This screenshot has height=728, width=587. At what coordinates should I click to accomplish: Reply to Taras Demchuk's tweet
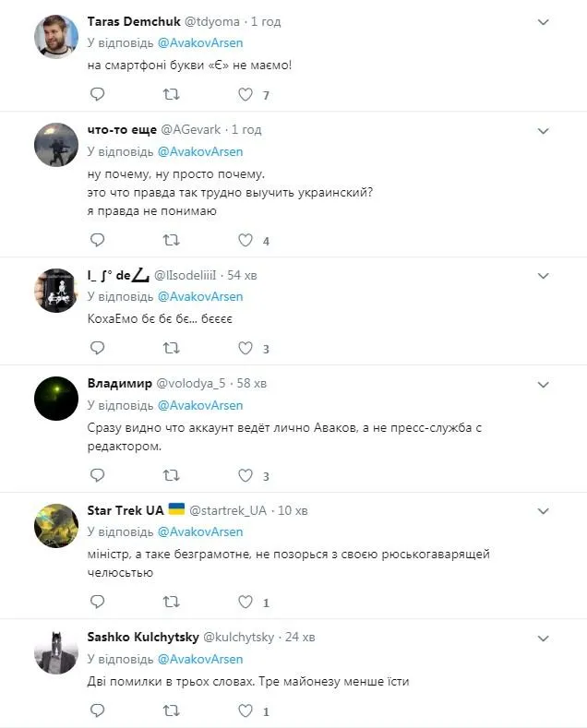point(98,94)
